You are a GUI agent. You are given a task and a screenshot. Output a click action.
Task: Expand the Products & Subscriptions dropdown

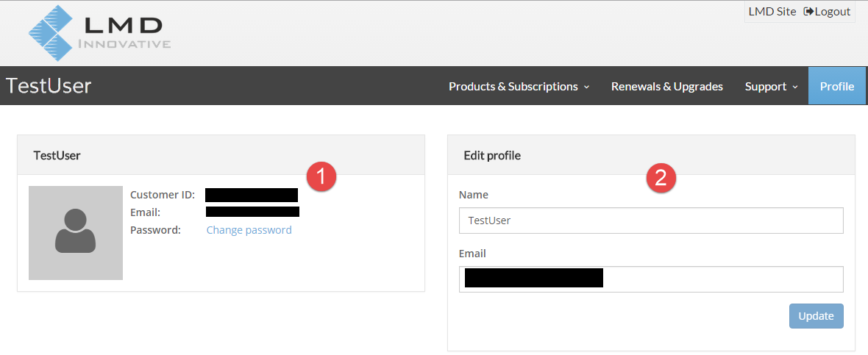tap(519, 87)
